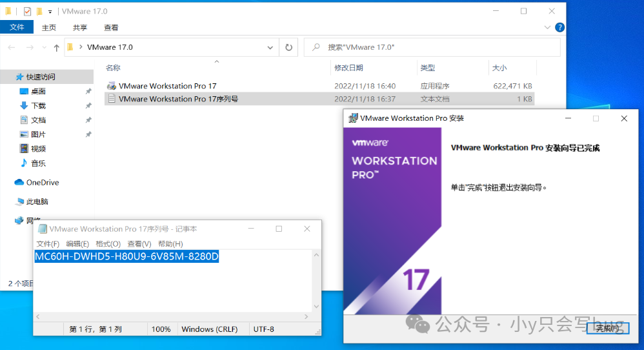This screenshot has height=350, width=644.
Task: Open Explorer help question mark icon
Action: point(559,28)
